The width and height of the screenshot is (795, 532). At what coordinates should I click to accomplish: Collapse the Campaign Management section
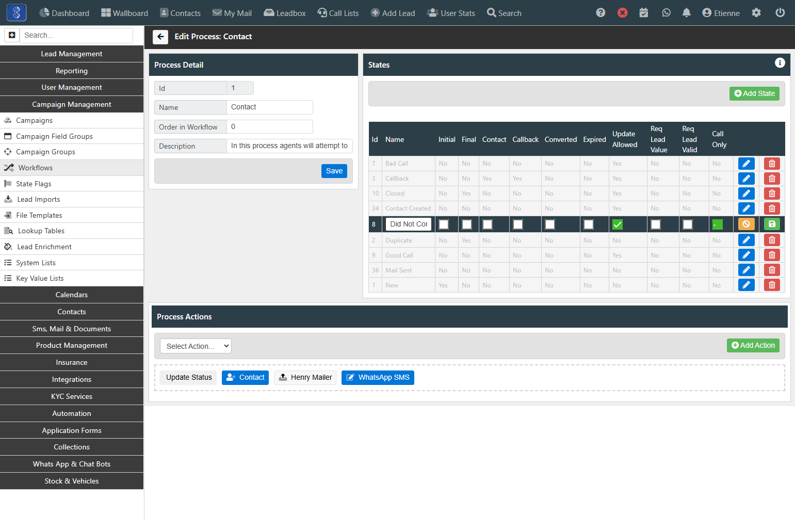pos(72,104)
